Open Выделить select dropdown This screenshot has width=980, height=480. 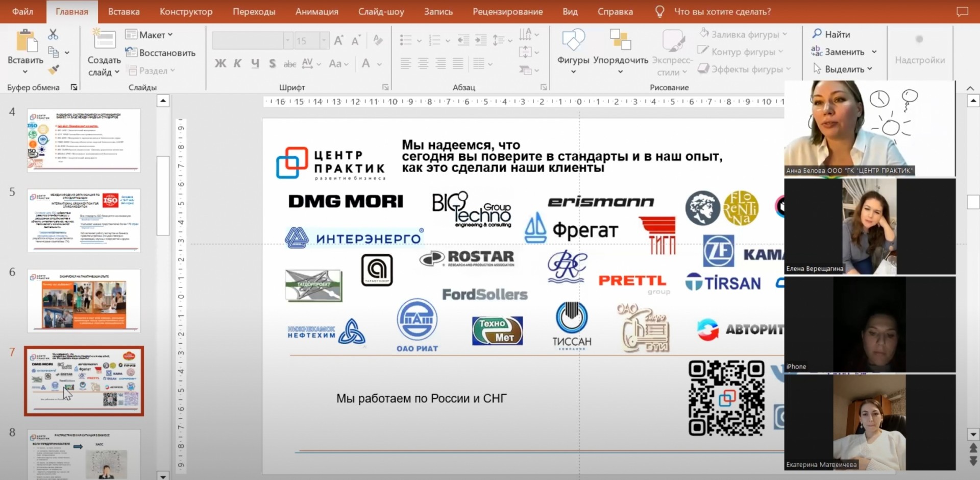click(843, 69)
